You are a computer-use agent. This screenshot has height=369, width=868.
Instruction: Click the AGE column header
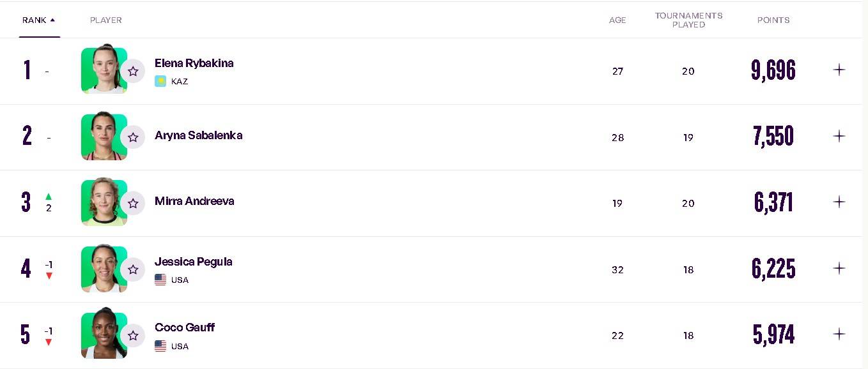617,20
